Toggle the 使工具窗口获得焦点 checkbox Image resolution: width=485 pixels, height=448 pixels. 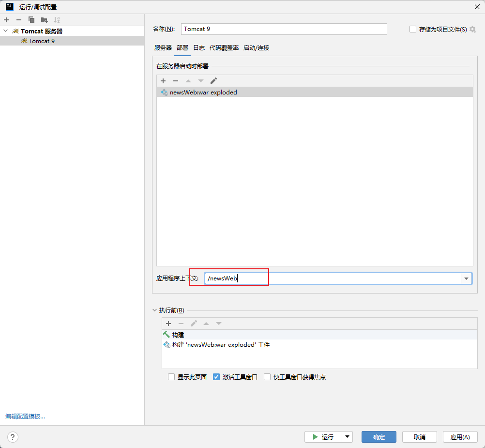[267, 377]
